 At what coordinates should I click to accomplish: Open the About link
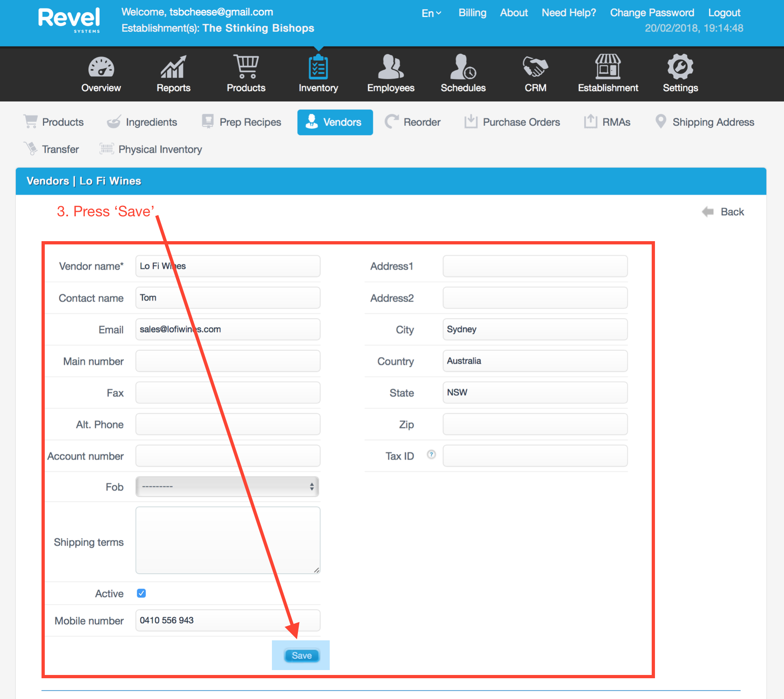click(x=514, y=13)
